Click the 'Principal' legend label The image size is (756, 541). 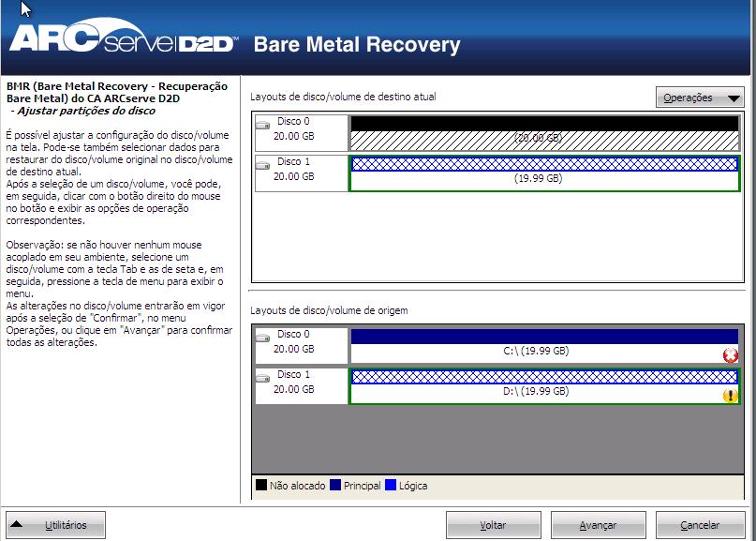pos(363,486)
